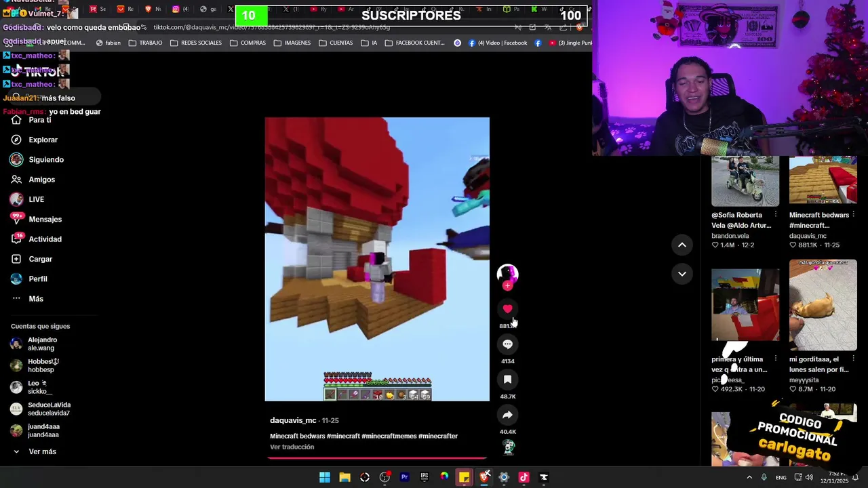Screen dimensions: 868x488
Task: Open options for 'mi gorditaaa' card
Action: coord(853,359)
